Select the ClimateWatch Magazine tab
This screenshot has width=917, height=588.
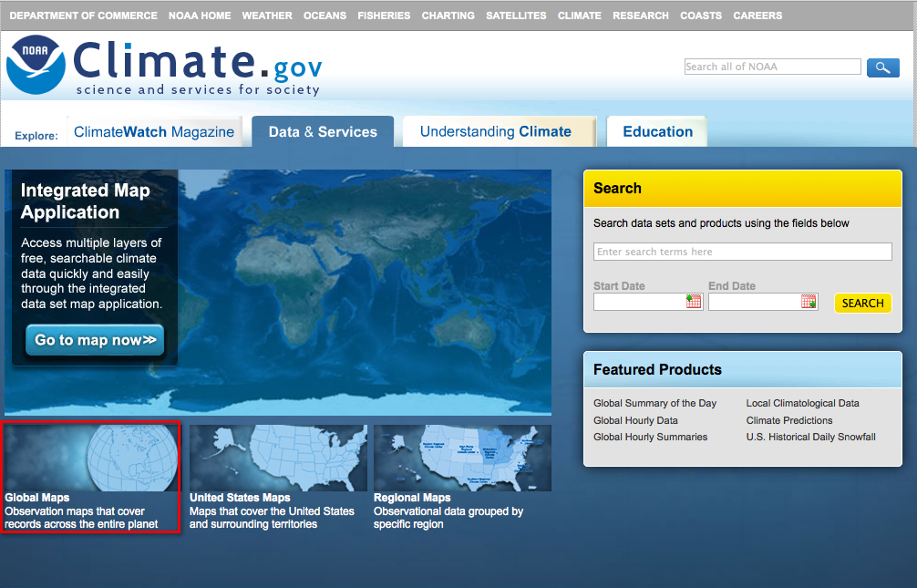tap(155, 130)
